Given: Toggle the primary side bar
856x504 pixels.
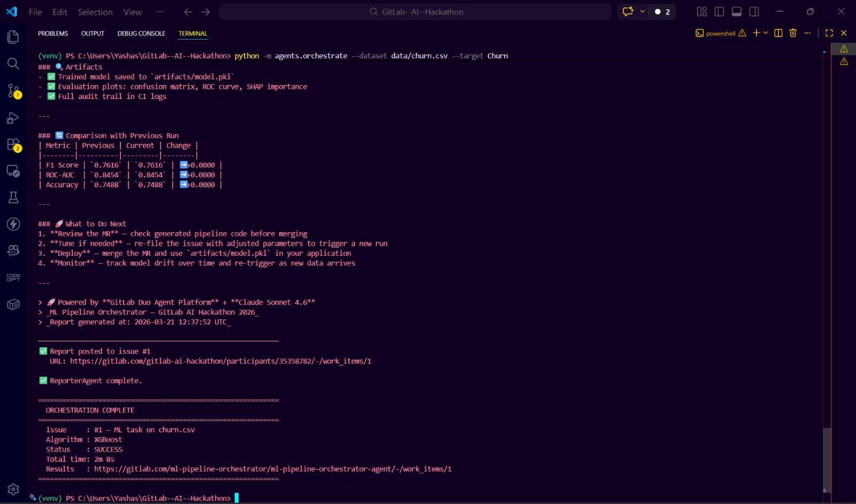Looking at the screenshot, I should (720, 12).
